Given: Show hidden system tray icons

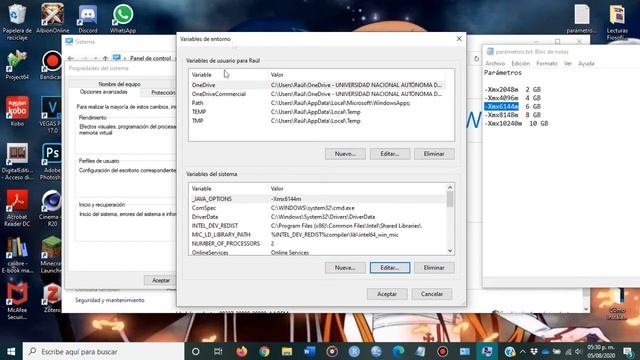Looking at the screenshot, I should click(523, 351).
